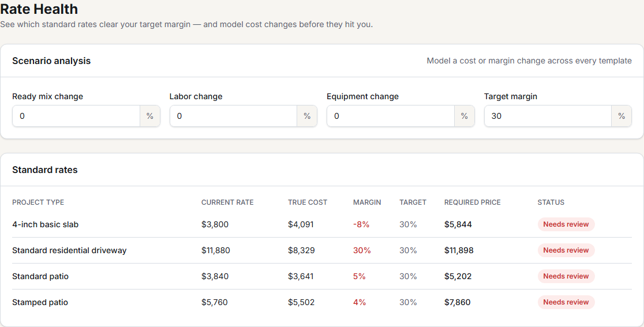Click the Rate Health page title
The width and height of the screenshot is (644, 327).
pyautogui.click(x=39, y=9)
